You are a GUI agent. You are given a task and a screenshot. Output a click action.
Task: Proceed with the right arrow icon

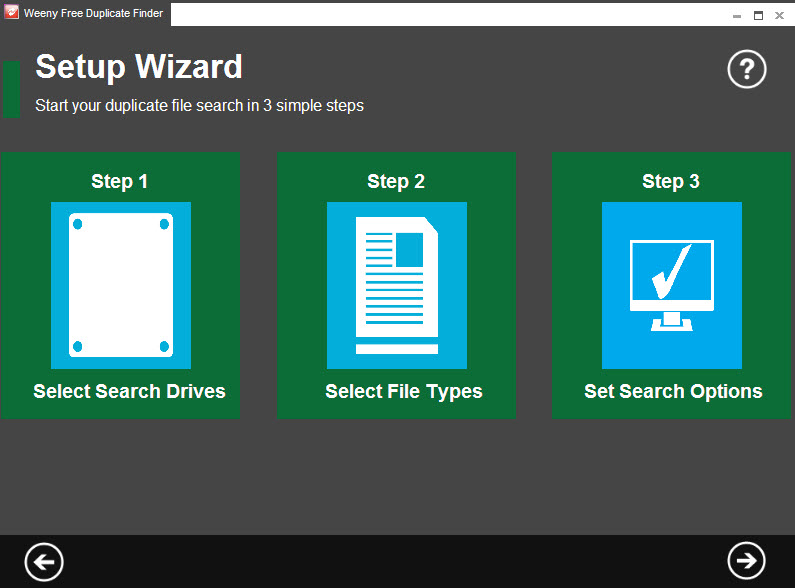click(746, 561)
